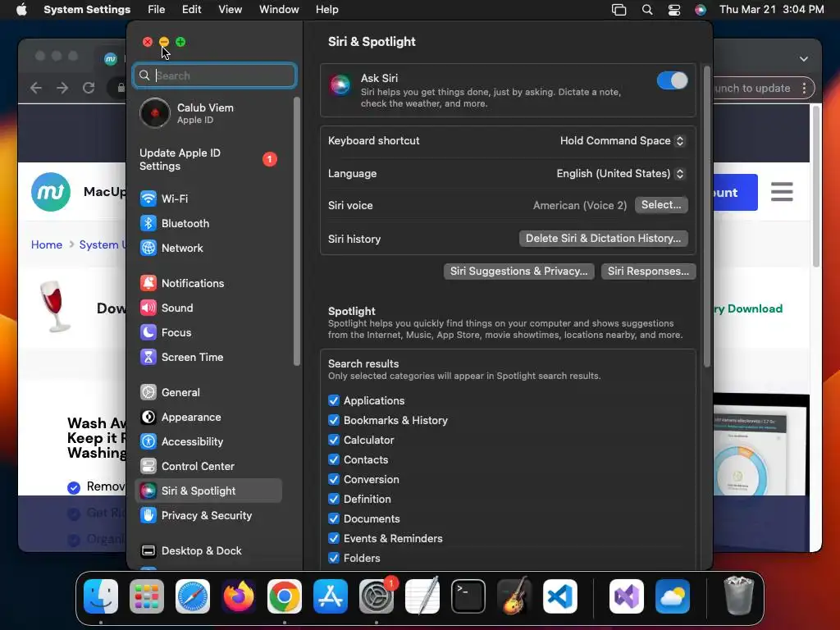Launch Safari from the Dock

tap(193, 596)
